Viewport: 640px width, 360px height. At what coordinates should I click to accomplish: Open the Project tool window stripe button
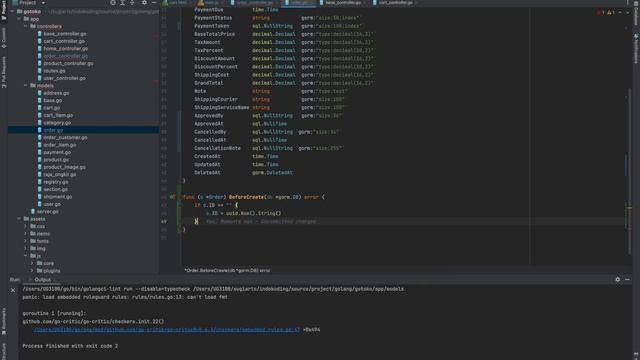tap(4, 10)
